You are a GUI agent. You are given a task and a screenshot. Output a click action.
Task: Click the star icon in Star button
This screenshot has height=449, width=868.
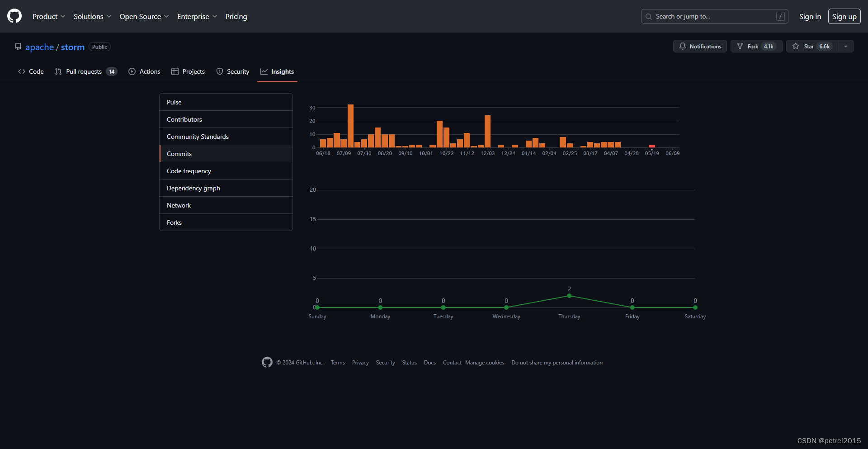pos(796,46)
